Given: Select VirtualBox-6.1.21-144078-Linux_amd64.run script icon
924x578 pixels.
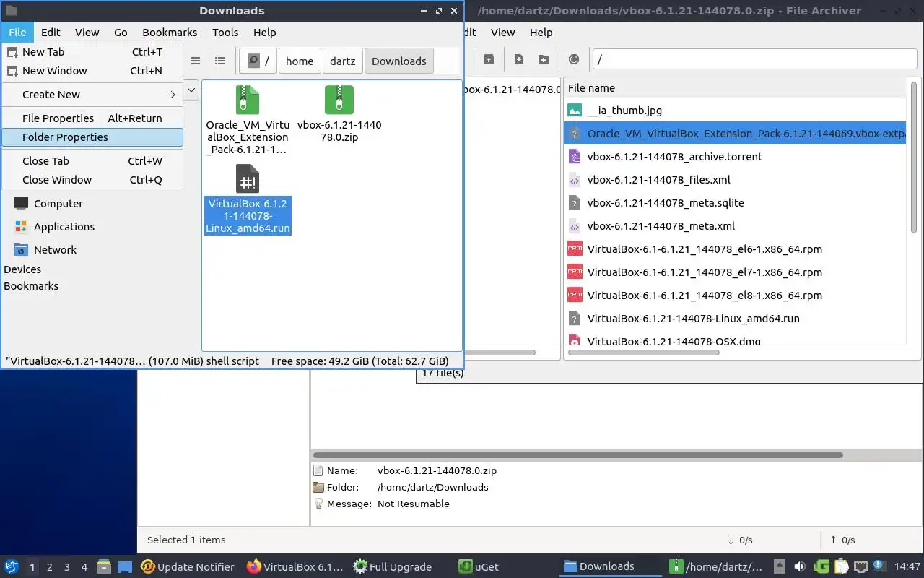Looking at the screenshot, I should pos(247,178).
